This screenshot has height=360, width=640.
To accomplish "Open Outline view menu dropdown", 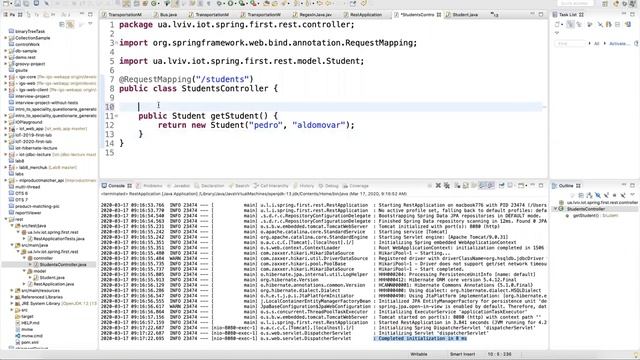I will pyautogui.click(x=633, y=195).
